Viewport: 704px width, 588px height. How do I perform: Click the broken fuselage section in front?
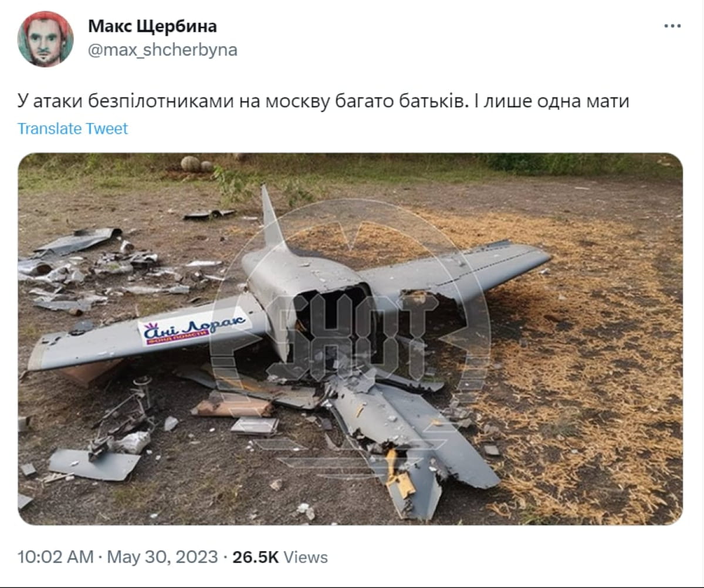[411, 434]
